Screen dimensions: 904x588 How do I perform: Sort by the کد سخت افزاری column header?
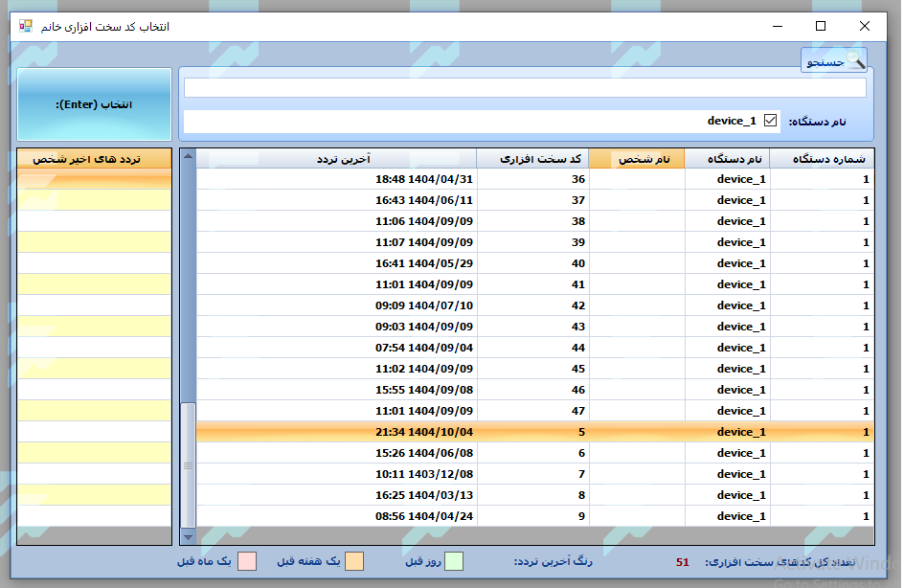coord(532,159)
